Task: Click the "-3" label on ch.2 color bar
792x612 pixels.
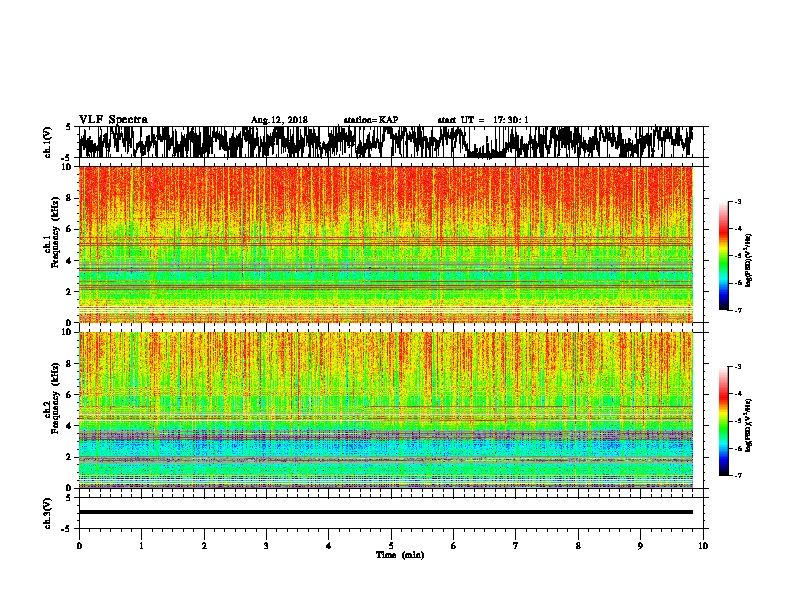Action: coord(738,367)
